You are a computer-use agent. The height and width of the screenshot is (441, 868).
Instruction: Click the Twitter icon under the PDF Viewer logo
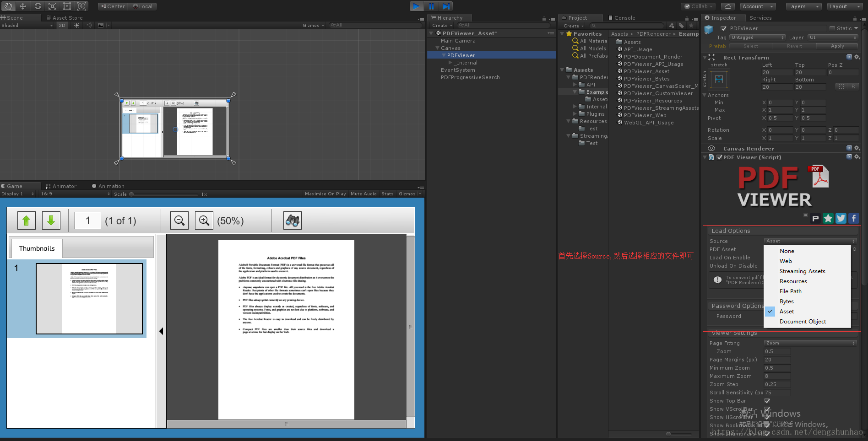click(x=841, y=218)
